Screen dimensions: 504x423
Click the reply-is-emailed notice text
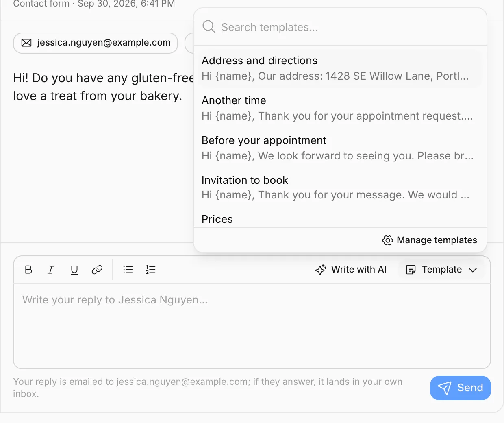[x=208, y=388]
